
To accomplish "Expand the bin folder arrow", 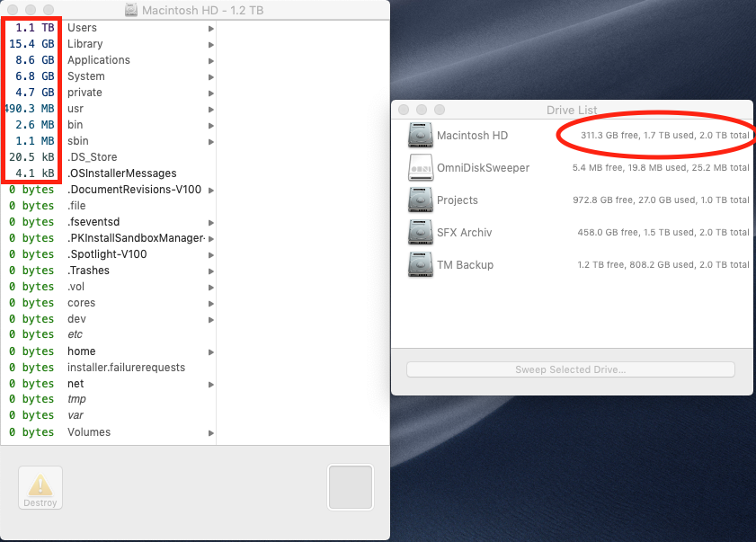I will (x=210, y=125).
